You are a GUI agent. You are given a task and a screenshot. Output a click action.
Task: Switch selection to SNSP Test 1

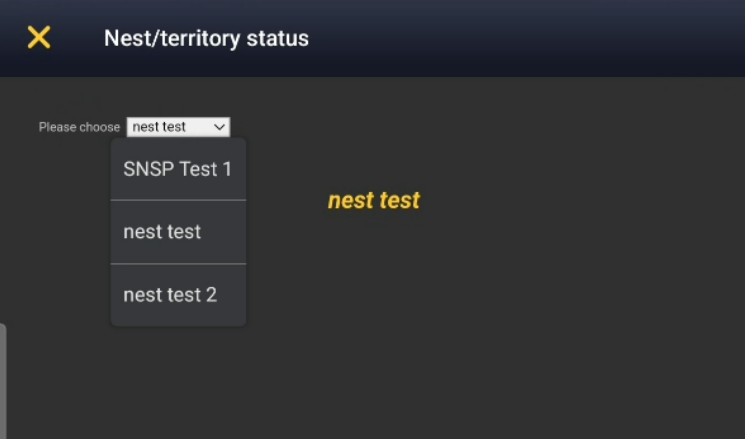click(x=177, y=169)
